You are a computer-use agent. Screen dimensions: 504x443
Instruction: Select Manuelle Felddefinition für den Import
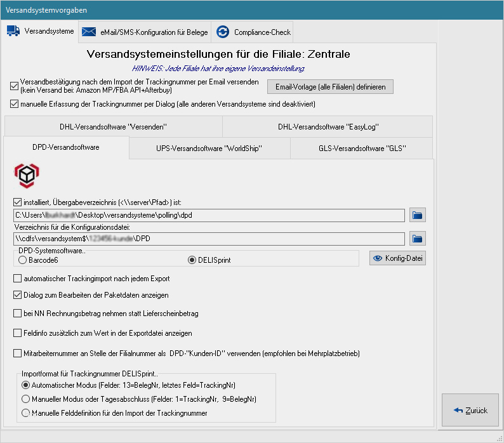pos(26,413)
